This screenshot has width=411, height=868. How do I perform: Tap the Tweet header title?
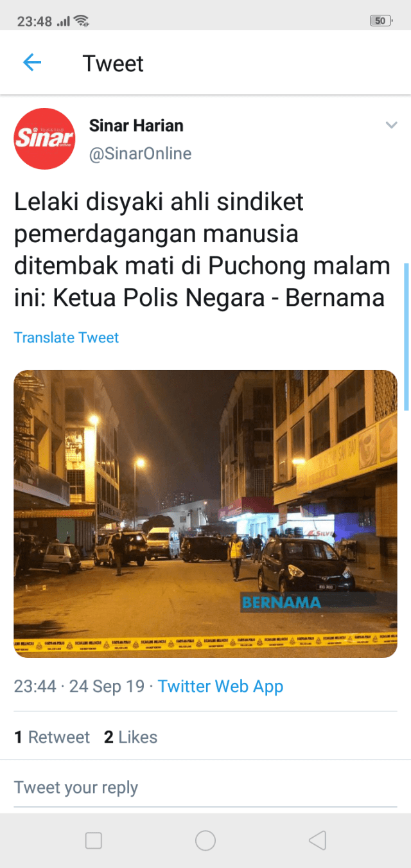(x=113, y=64)
